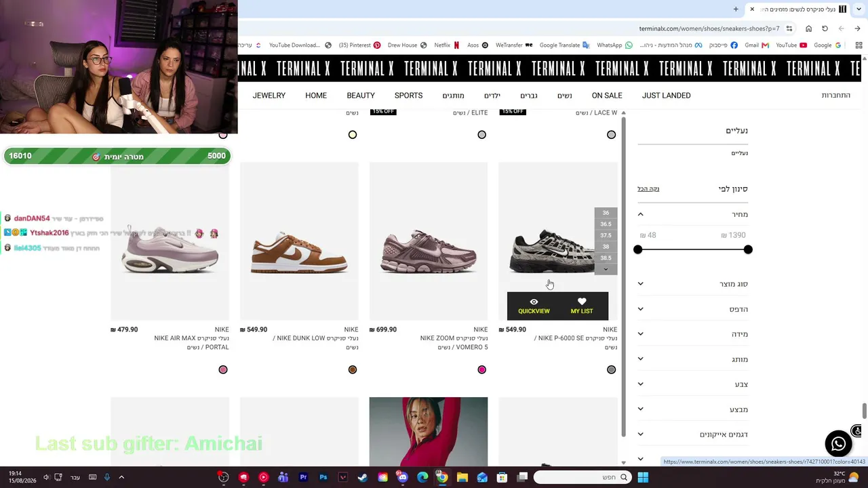Open a new browser tab
868x488 pixels.
click(x=736, y=9)
